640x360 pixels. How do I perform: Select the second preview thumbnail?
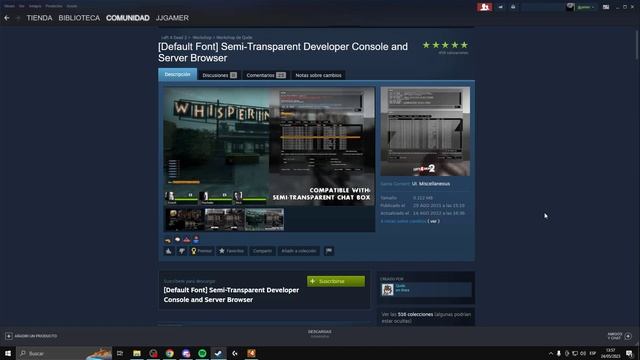[x=224, y=220]
